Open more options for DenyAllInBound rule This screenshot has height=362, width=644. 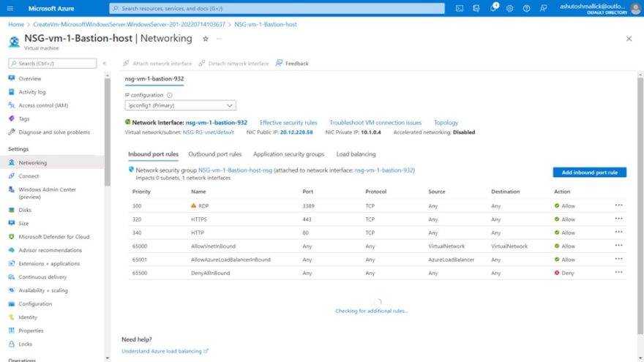[618, 273]
